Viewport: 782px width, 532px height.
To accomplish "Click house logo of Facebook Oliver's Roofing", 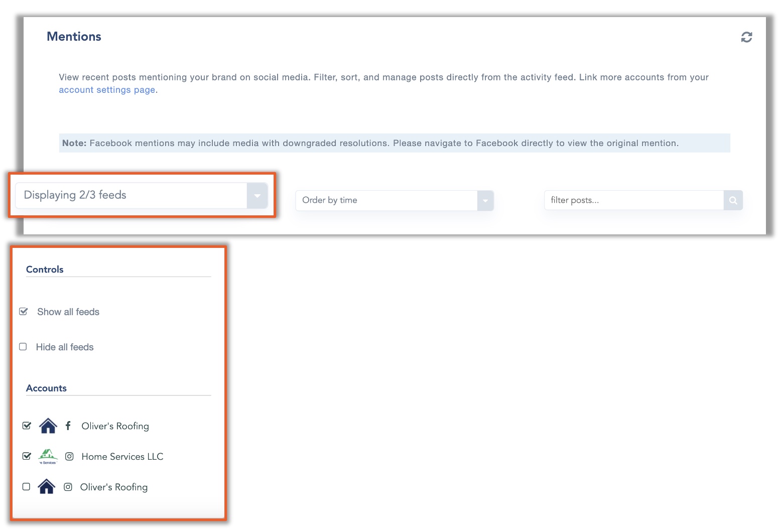I will click(48, 426).
